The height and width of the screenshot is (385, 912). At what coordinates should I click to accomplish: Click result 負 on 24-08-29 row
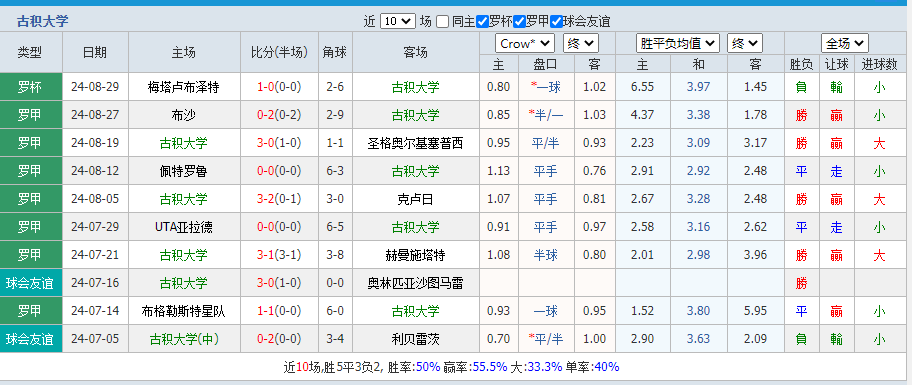point(801,87)
